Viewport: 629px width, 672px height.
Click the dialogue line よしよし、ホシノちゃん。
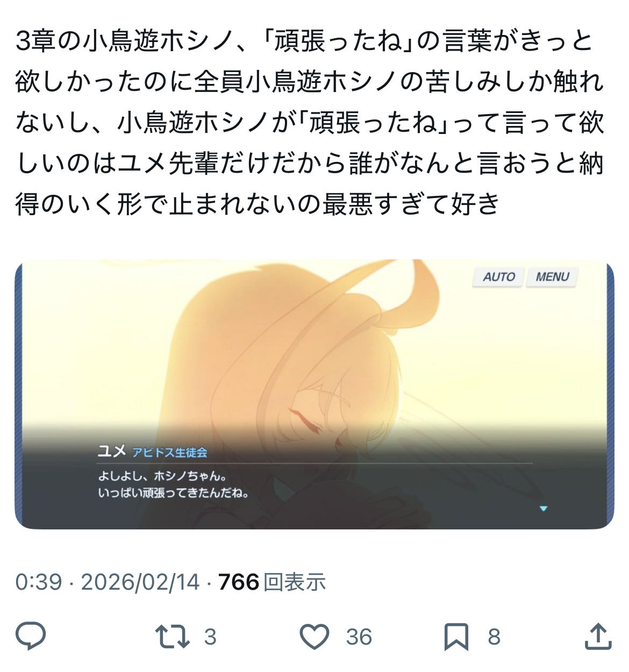tap(162, 476)
